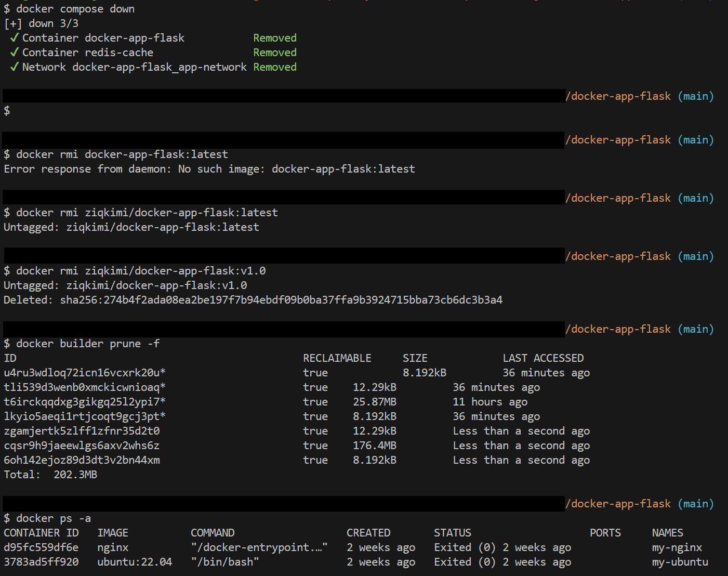Click the 'COMMAND' column header
The height and width of the screenshot is (576, 728).
[213, 533]
